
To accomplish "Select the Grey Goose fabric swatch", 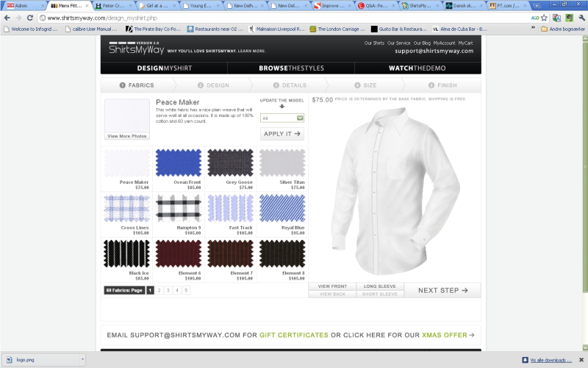I will pos(230,163).
